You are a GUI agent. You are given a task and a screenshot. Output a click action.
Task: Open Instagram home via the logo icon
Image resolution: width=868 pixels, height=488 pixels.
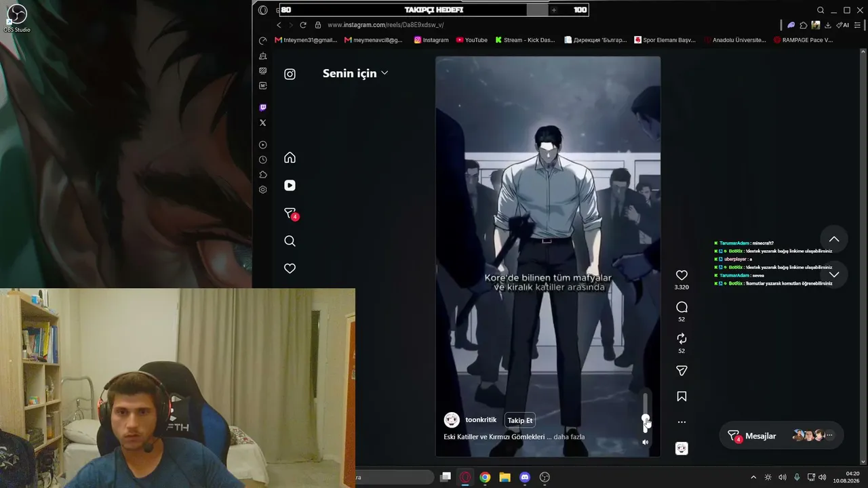(x=290, y=75)
